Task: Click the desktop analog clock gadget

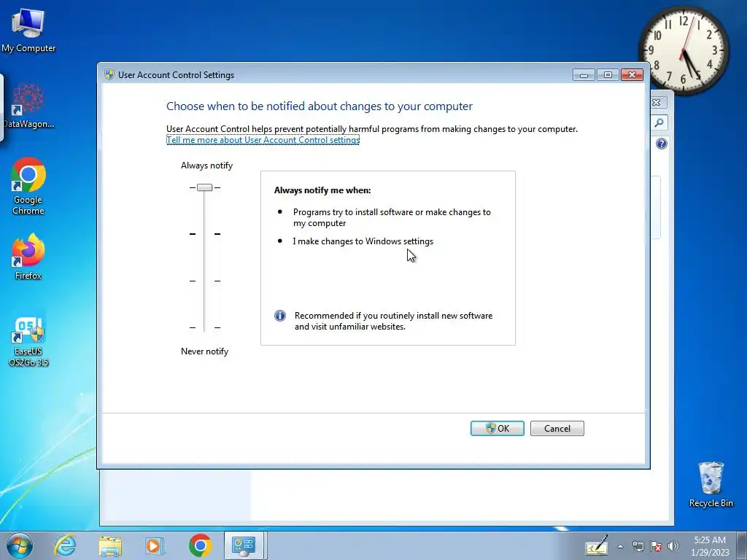Action: click(x=683, y=50)
